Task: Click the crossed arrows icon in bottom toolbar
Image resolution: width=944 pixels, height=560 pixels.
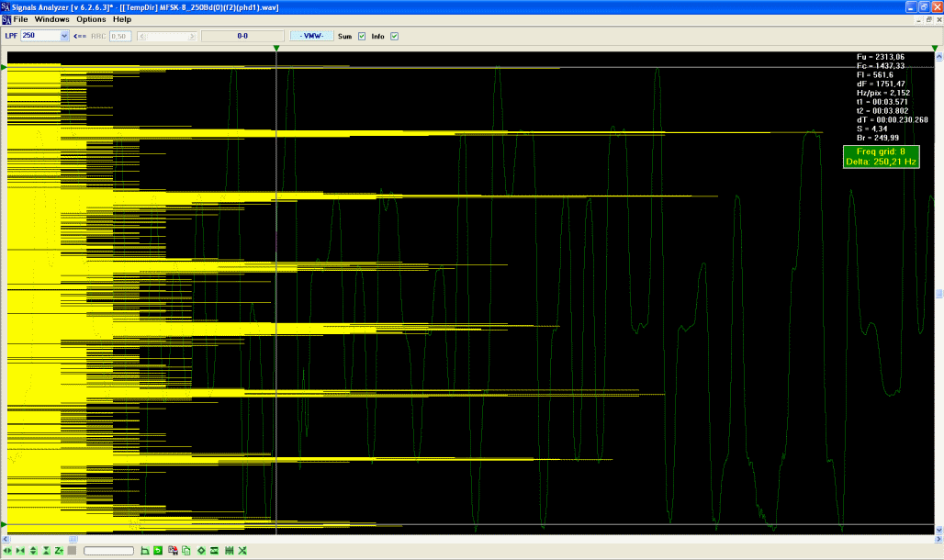Action: coord(242,550)
